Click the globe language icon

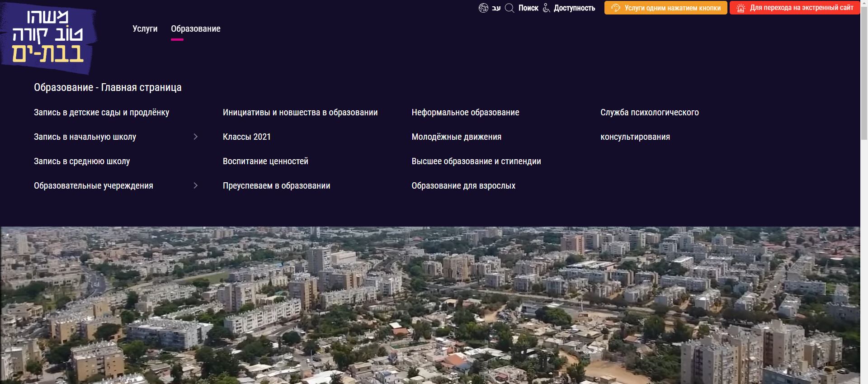click(x=483, y=8)
